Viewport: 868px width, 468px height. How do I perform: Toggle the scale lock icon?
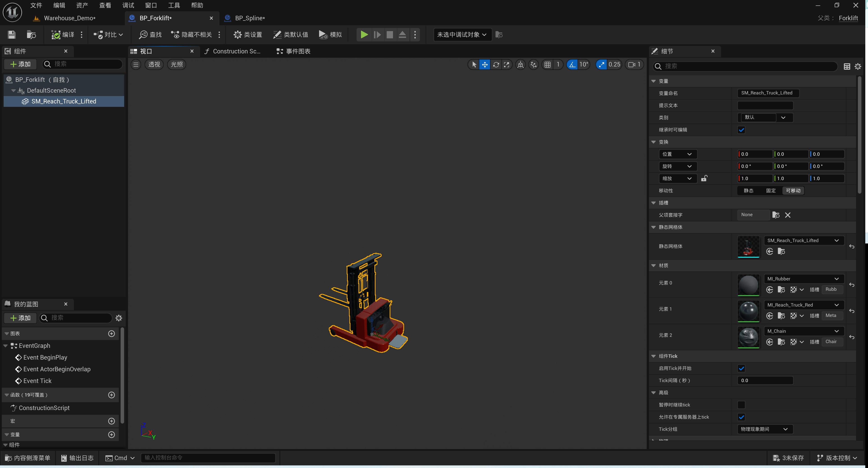704,178
